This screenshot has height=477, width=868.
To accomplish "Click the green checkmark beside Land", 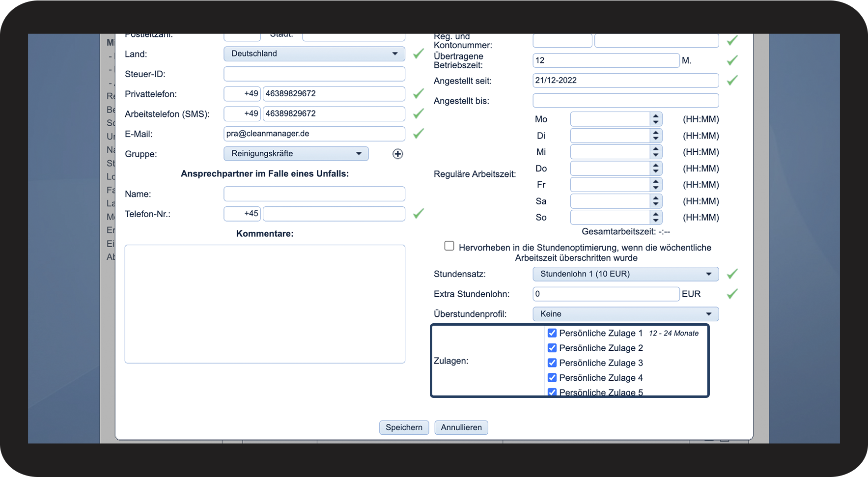I will point(418,54).
